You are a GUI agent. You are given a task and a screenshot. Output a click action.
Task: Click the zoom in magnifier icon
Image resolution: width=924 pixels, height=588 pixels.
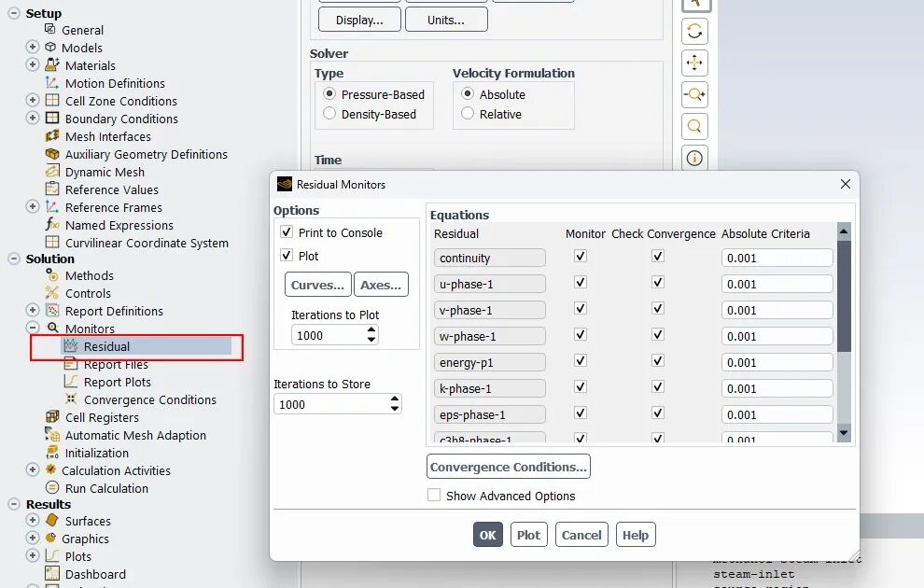pos(694,94)
